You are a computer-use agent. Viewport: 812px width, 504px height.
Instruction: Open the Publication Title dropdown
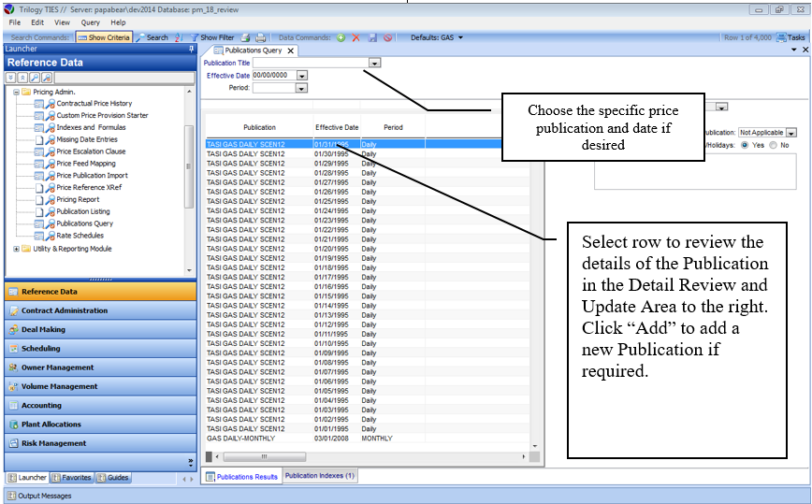pyautogui.click(x=374, y=63)
